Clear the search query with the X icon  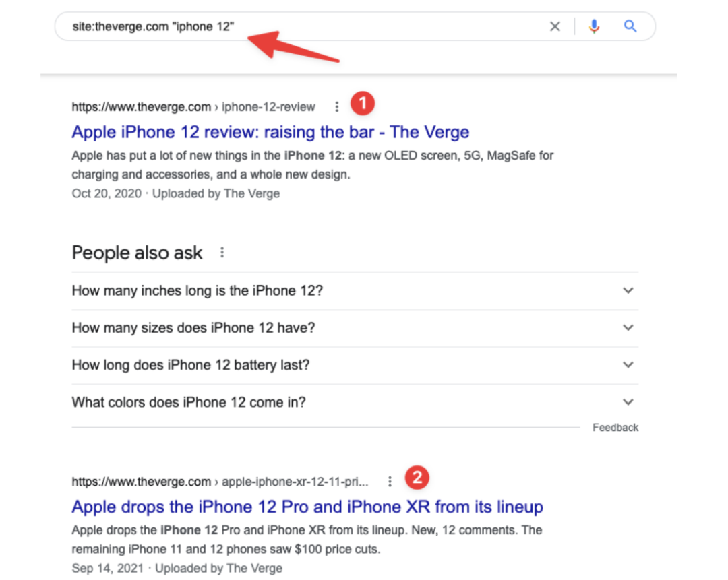point(555,26)
